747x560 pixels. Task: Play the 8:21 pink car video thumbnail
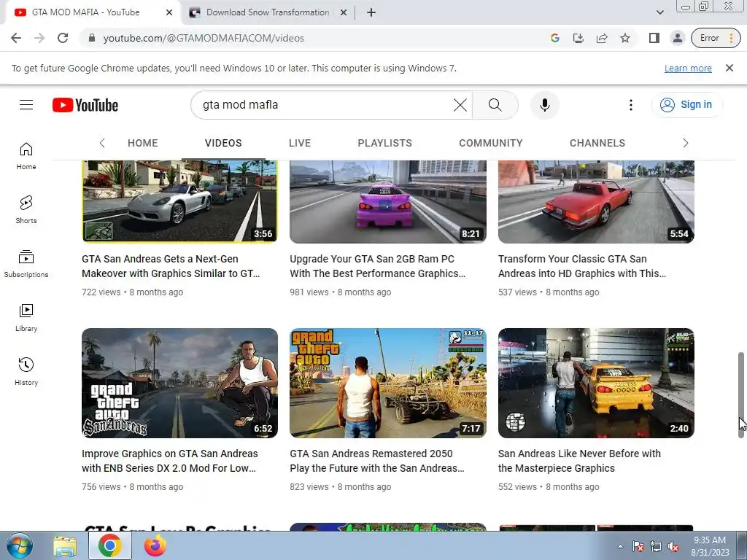[388, 201]
